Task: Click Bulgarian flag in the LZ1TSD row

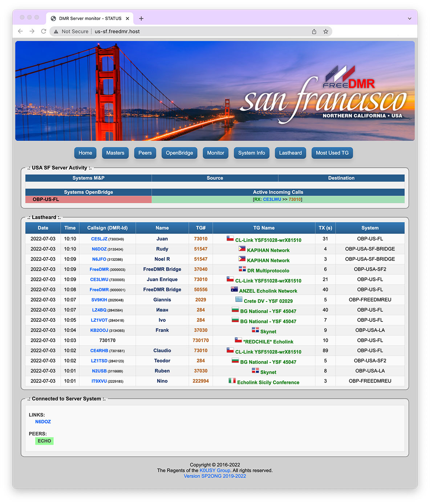Action: tap(235, 360)
